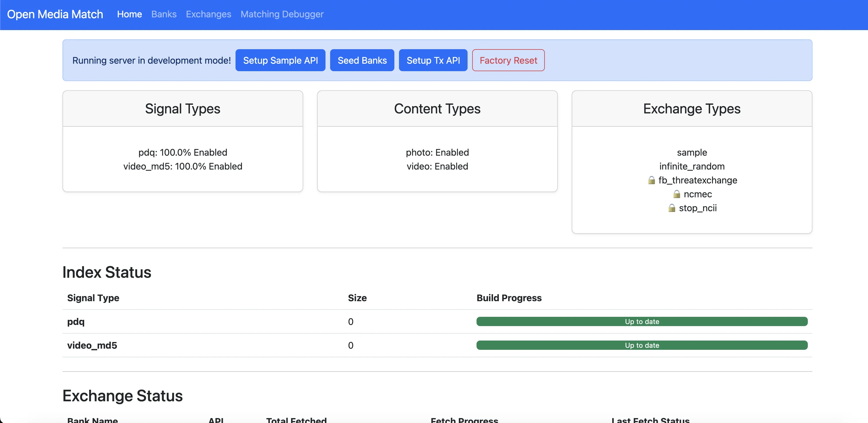
Task: Click the Signal Types card header
Action: pyautogui.click(x=183, y=108)
